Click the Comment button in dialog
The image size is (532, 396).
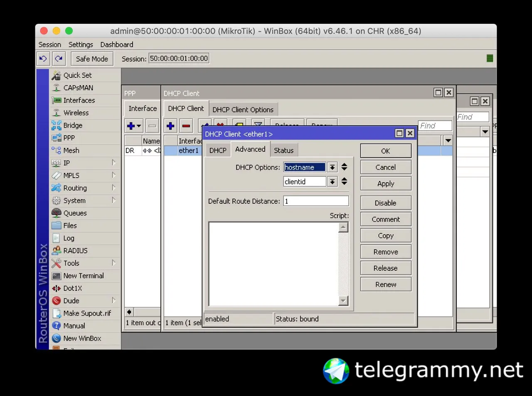click(x=386, y=219)
